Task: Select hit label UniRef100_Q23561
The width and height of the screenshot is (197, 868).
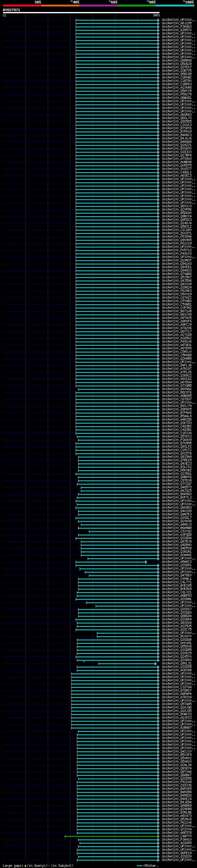Action: pyautogui.click(x=177, y=474)
